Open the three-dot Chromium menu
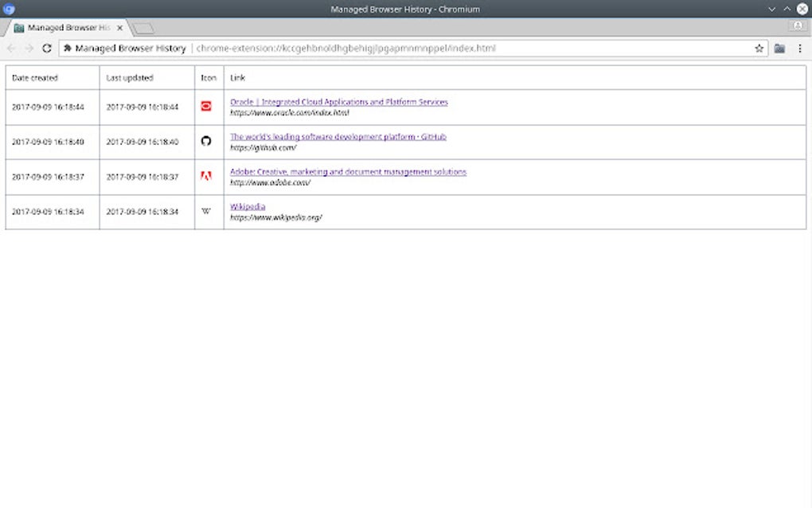 (x=800, y=48)
